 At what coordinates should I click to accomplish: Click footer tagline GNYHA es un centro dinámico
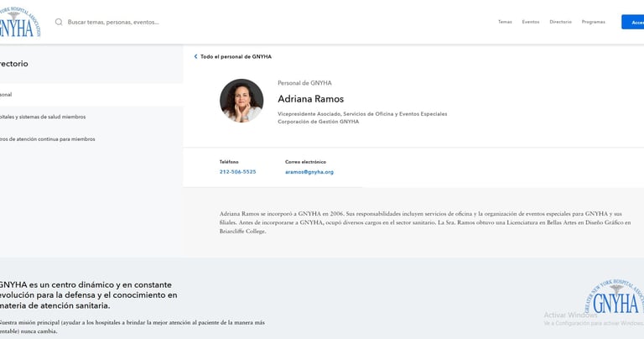(x=88, y=295)
